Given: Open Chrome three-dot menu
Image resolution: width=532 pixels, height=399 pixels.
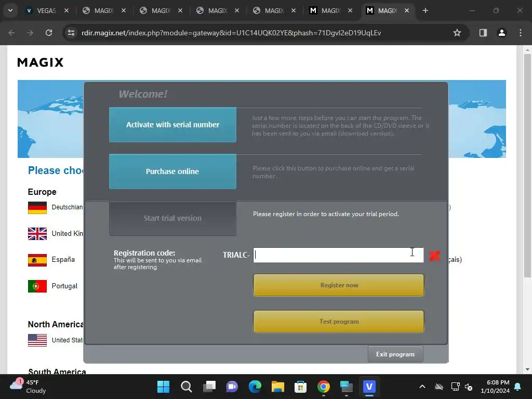Looking at the screenshot, I should coord(521,33).
